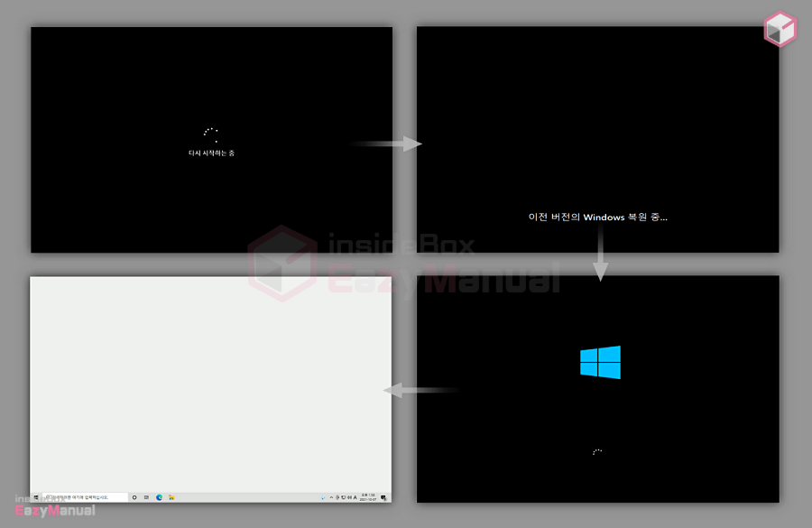
Task: Open the taskbar clock and date
Action: point(368,497)
